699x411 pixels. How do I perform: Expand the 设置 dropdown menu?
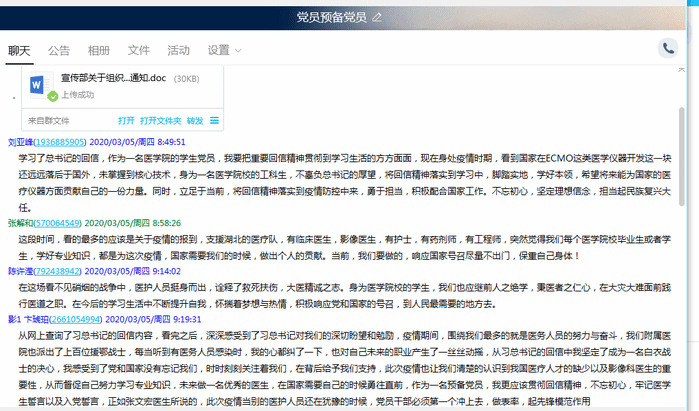[223, 50]
